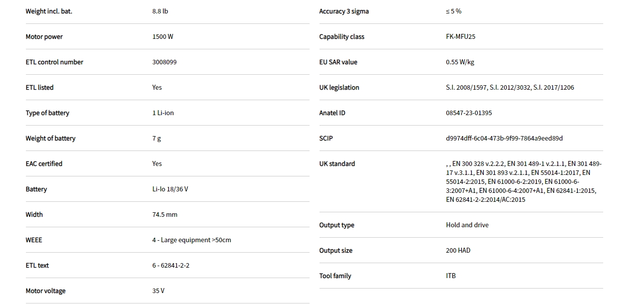Click the Accuracy 3 sigma label

point(344,11)
